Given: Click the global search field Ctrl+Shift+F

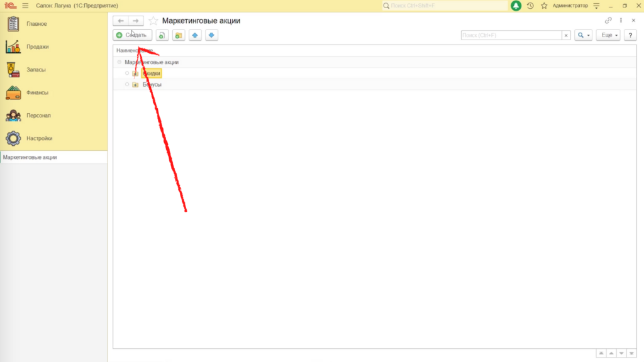Looking at the screenshot, I should click(x=445, y=6).
